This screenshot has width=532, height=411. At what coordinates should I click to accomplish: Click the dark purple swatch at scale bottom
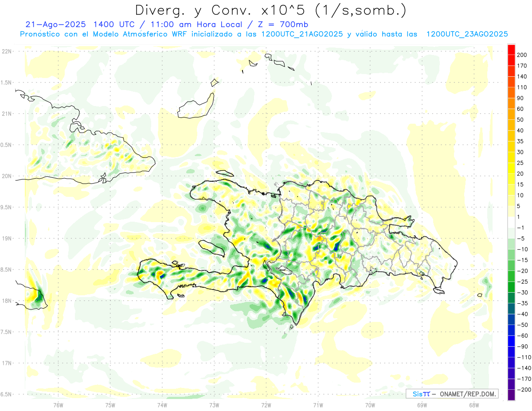pyautogui.click(x=511, y=395)
